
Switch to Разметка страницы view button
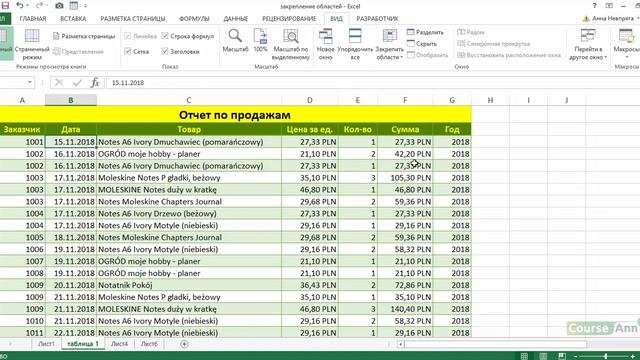(84, 36)
